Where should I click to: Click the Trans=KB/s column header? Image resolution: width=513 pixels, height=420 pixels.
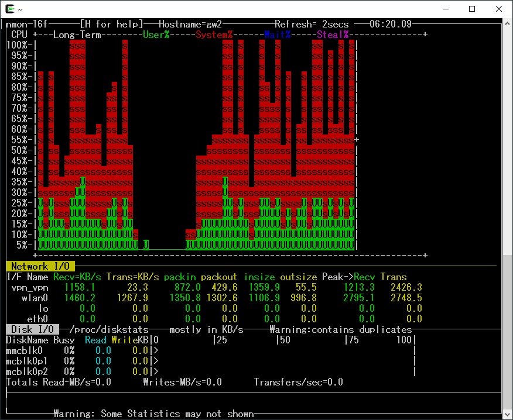click(132, 277)
